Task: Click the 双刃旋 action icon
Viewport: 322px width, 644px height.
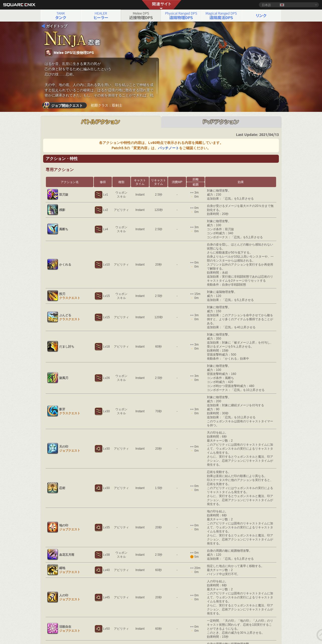Action: [53, 194]
